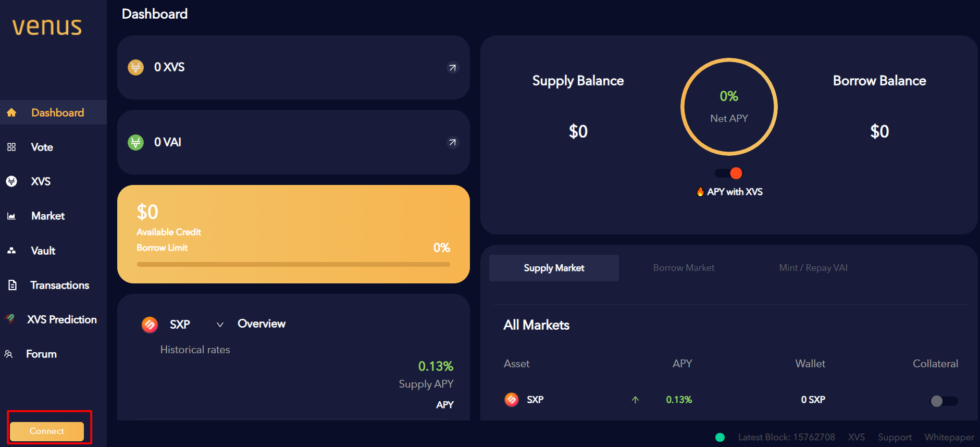Click the Transactions document icon
The width and height of the screenshot is (980, 447).
click(x=13, y=285)
